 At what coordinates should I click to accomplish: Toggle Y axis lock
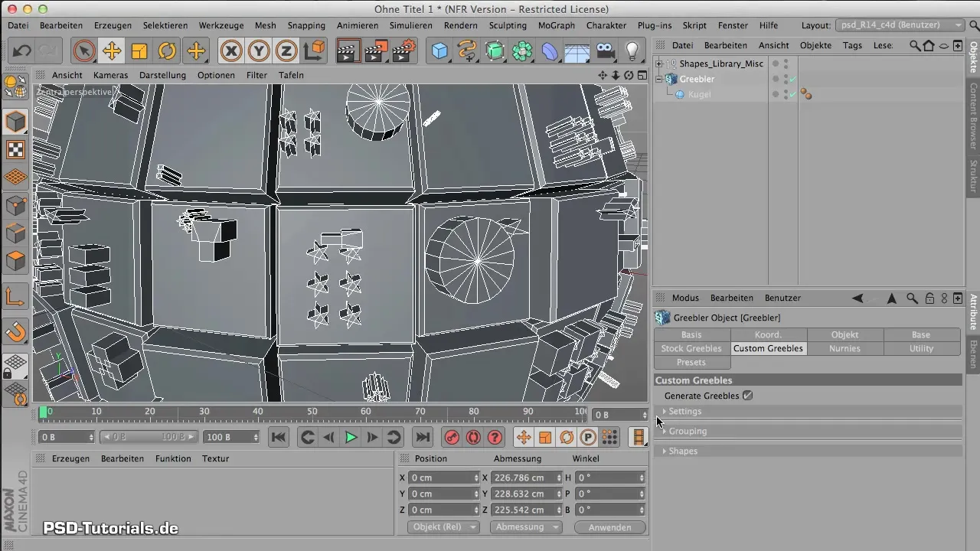point(259,51)
